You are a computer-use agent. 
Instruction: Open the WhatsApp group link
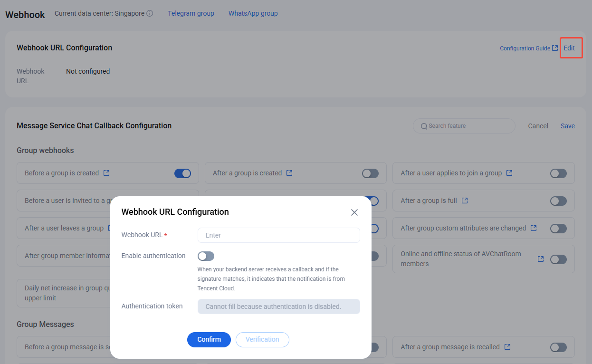pyautogui.click(x=253, y=13)
